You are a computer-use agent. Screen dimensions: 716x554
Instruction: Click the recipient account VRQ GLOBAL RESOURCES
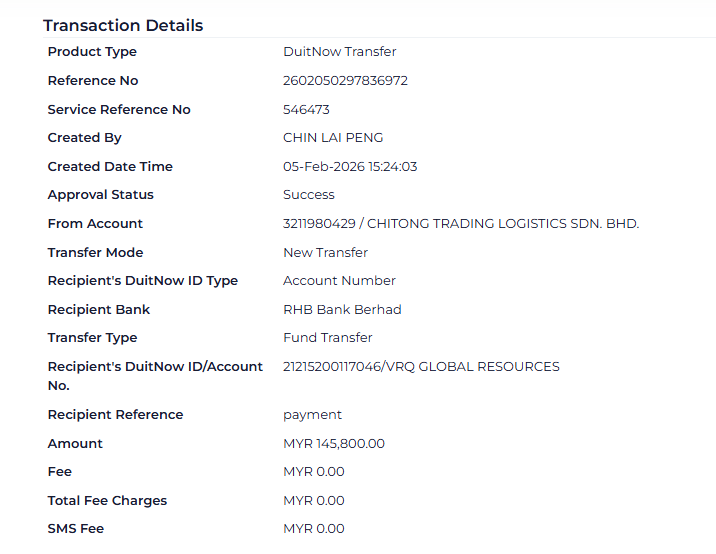coord(421,367)
